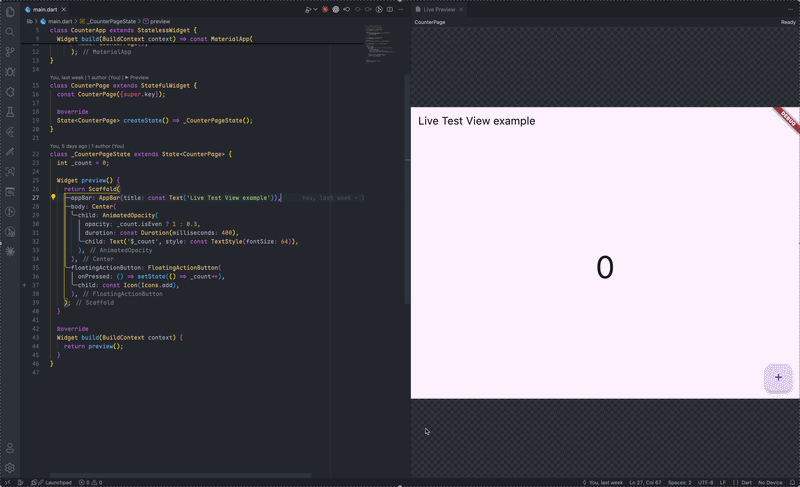Viewport: 800px width, 487px height.
Task: Select the main.dart breadcrumb segment
Action: (57, 21)
